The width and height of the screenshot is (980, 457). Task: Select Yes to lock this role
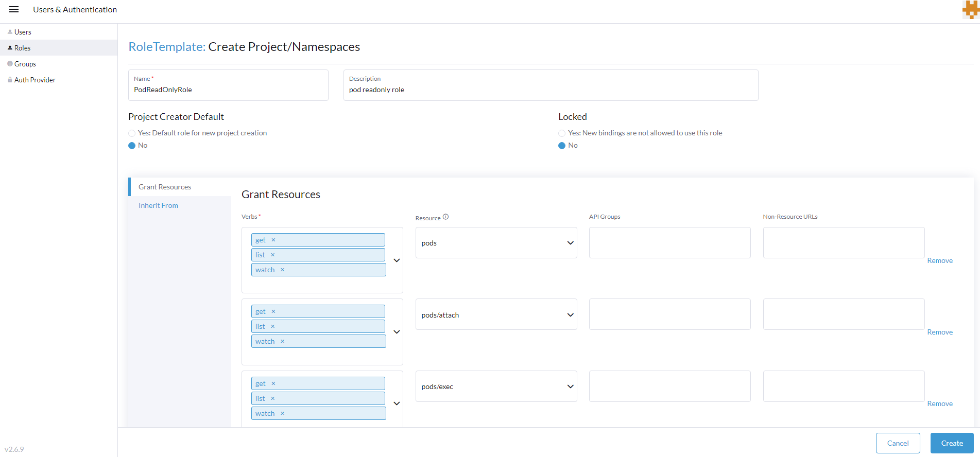click(562, 133)
